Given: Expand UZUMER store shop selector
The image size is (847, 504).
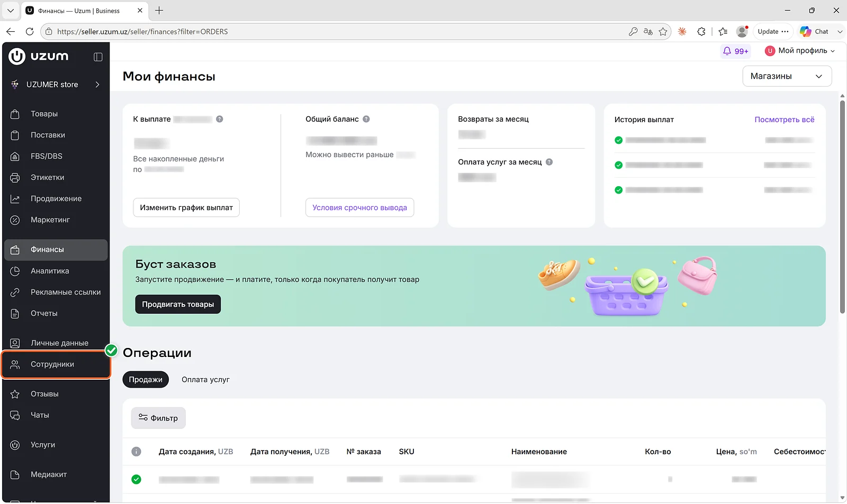Looking at the screenshot, I should pyautogui.click(x=56, y=85).
